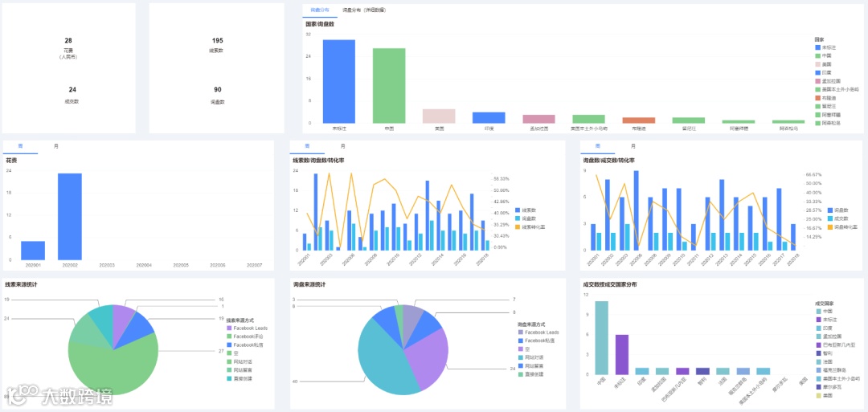
Task: Click 网站留言 in 询盘来源方式 legend
Action: pyautogui.click(x=530, y=366)
